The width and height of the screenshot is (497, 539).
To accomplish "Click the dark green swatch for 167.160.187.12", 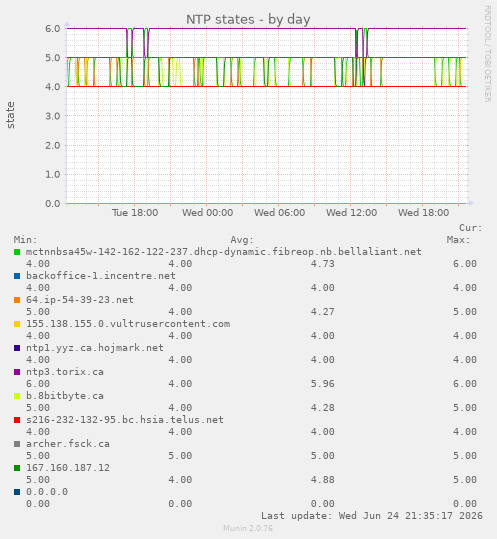I will (x=17, y=468).
